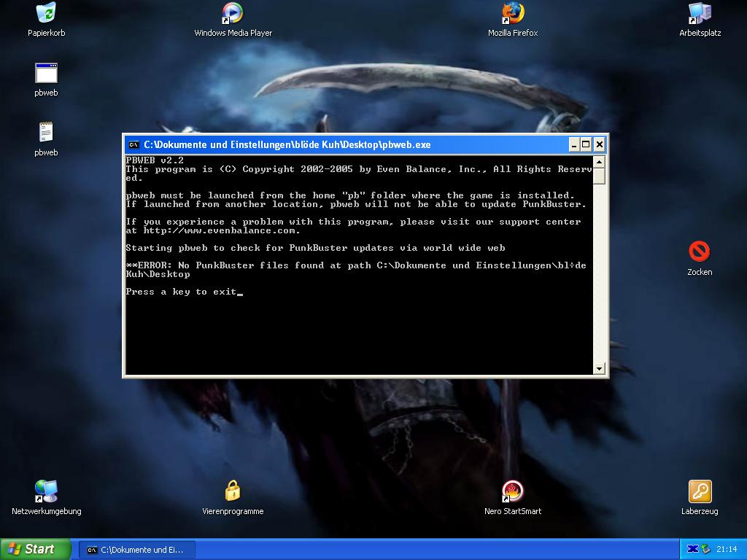Click the 'http://www.evenbalance.com.' text in console
Screen dimensions: 747x560
coord(222,231)
